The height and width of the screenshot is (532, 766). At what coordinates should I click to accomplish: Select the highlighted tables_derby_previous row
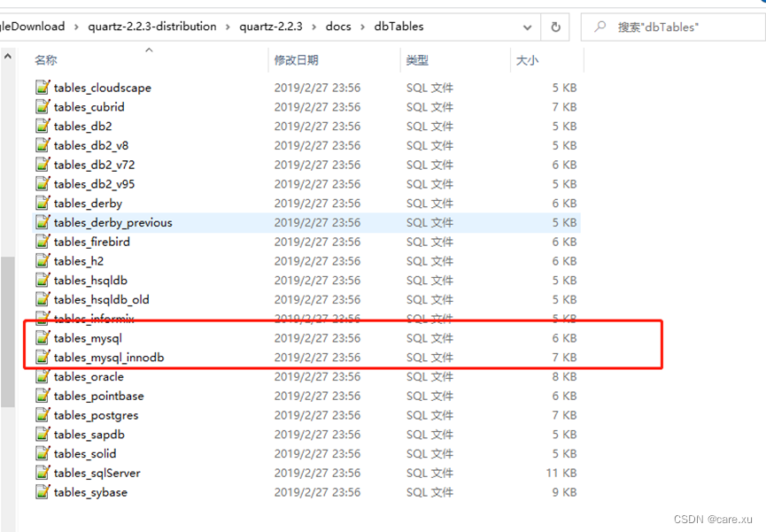click(112, 222)
